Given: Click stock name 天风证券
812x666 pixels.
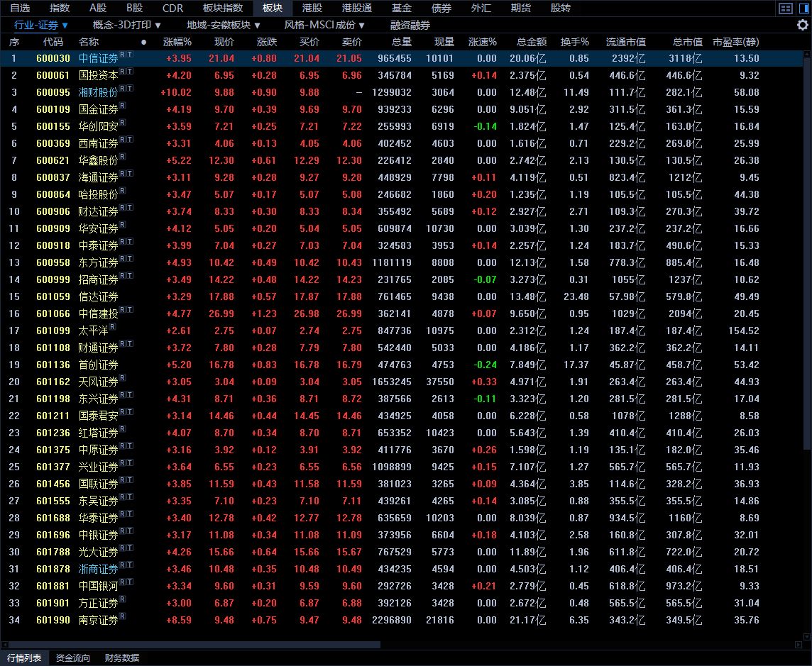Looking at the screenshot, I should tap(99, 382).
